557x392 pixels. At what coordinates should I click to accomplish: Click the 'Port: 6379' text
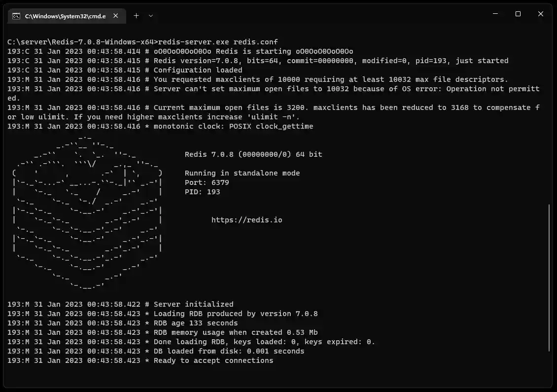click(x=207, y=182)
